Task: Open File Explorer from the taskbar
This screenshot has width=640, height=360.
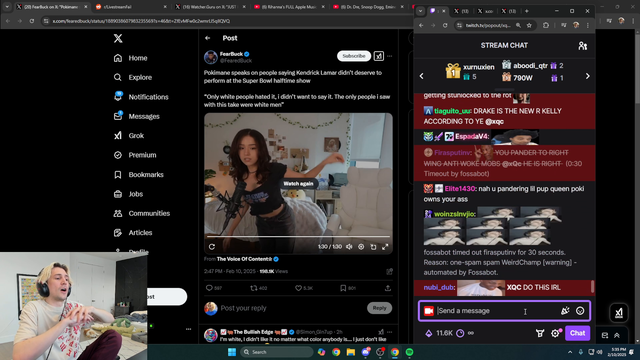Action: point(351,352)
